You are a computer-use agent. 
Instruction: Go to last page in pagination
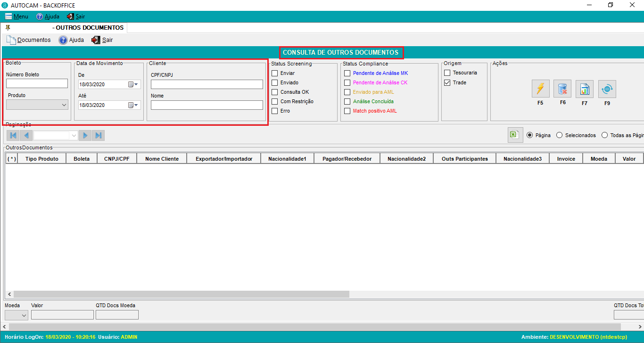pyautogui.click(x=98, y=136)
